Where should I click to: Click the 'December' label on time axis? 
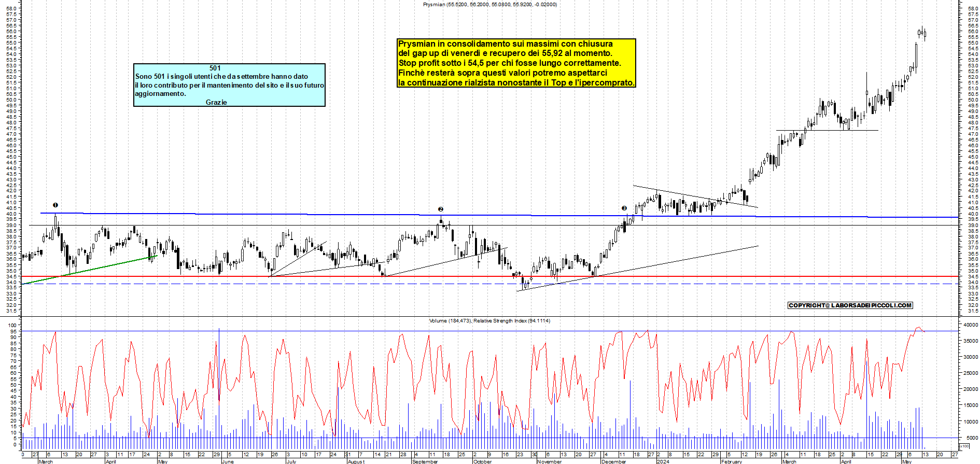click(613, 461)
